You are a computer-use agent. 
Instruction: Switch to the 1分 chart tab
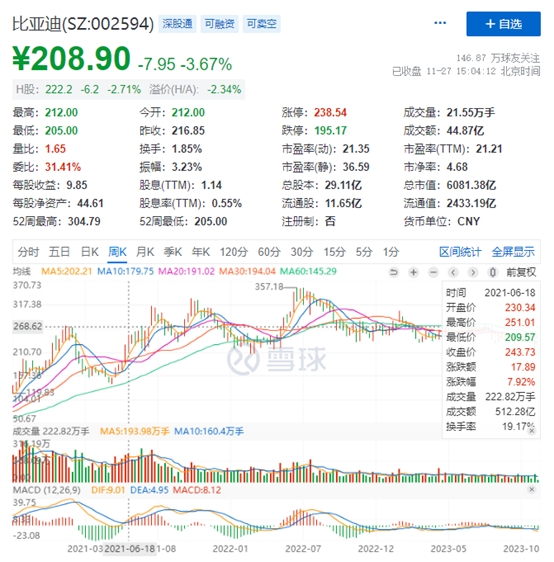(391, 252)
